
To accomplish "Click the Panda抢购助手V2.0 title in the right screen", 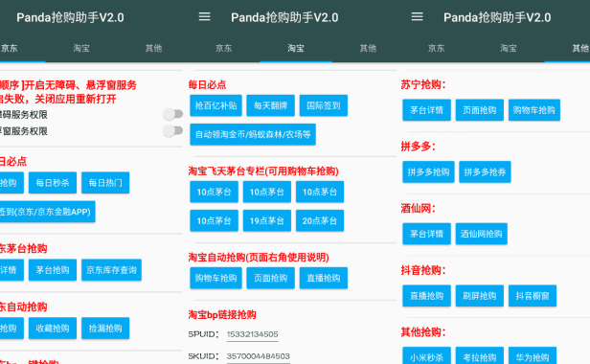I will [x=497, y=17].
